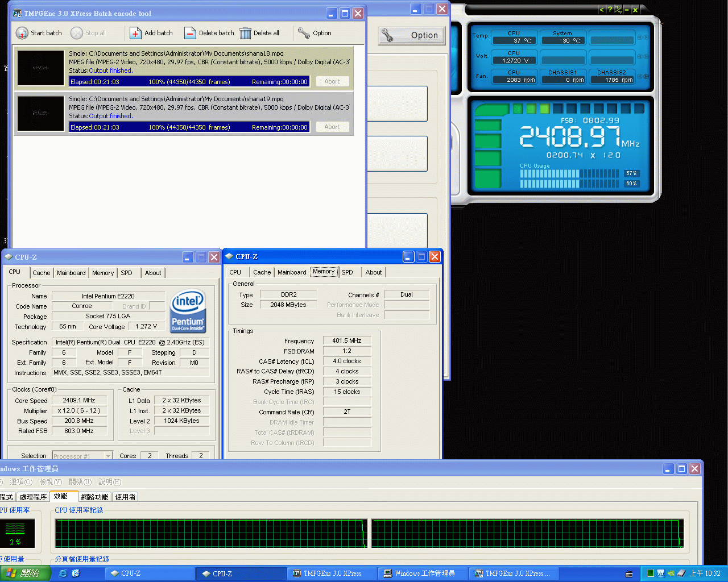
Task: Close the hardware monitor gadget with X
Action: (635, 10)
